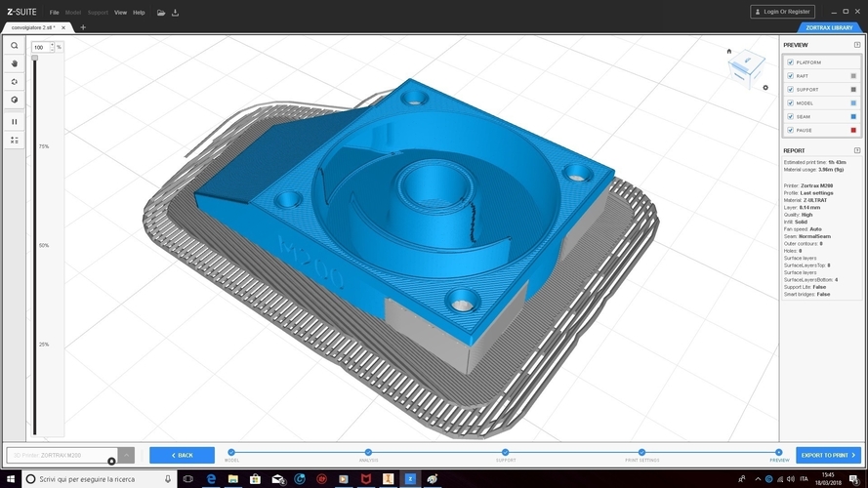Screen dimensions: 868x488
Task: Click the view orientation cube
Action: pos(747,69)
